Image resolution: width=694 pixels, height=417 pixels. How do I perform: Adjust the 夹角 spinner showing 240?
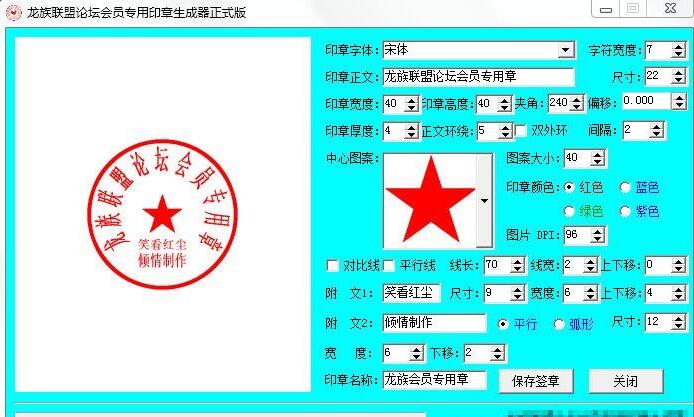[577, 103]
